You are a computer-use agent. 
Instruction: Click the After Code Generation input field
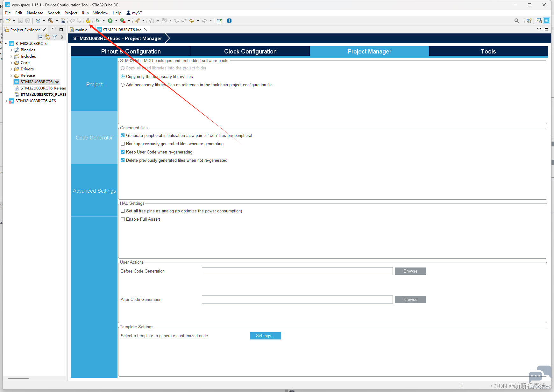click(x=297, y=299)
